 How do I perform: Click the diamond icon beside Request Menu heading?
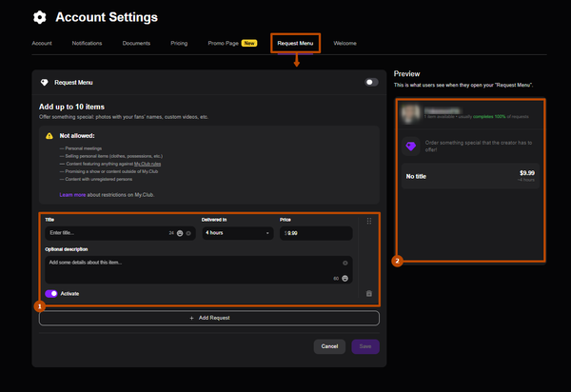(x=45, y=83)
